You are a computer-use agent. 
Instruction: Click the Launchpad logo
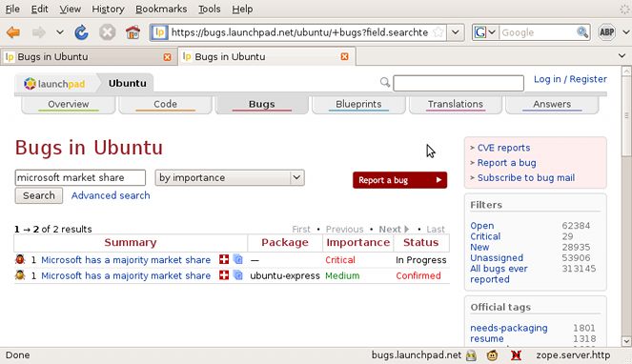pyautogui.click(x=54, y=84)
